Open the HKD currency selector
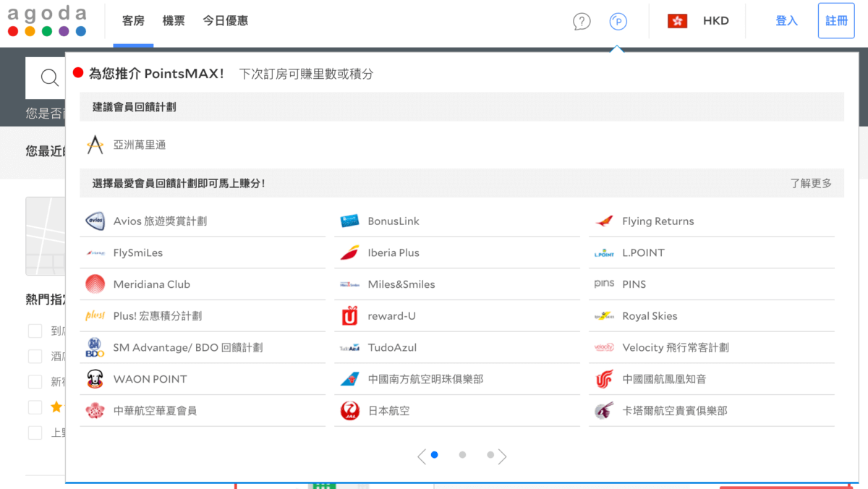This screenshot has width=868, height=489. click(716, 21)
